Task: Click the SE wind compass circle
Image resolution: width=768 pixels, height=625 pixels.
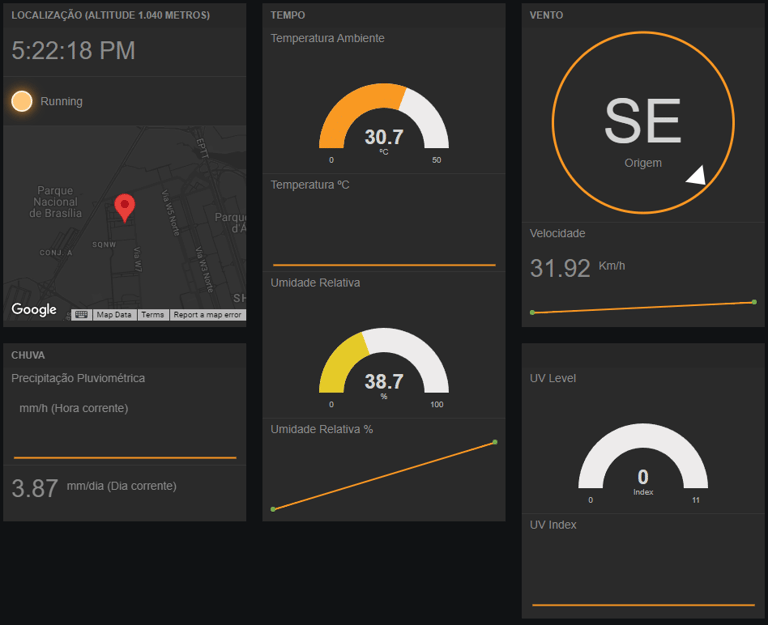Action: [643, 122]
